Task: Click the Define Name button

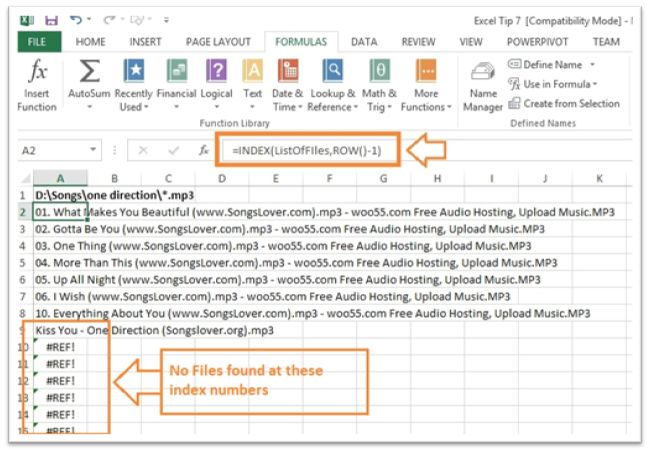Action: pyautogui.click(x=545, y=65)
